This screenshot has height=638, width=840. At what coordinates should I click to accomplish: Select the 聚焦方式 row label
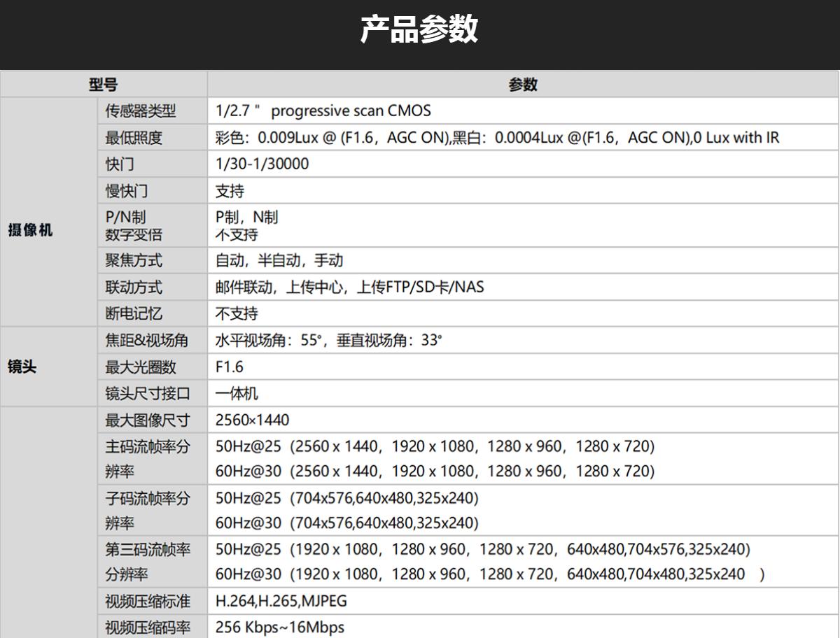[x=134, y=260]
